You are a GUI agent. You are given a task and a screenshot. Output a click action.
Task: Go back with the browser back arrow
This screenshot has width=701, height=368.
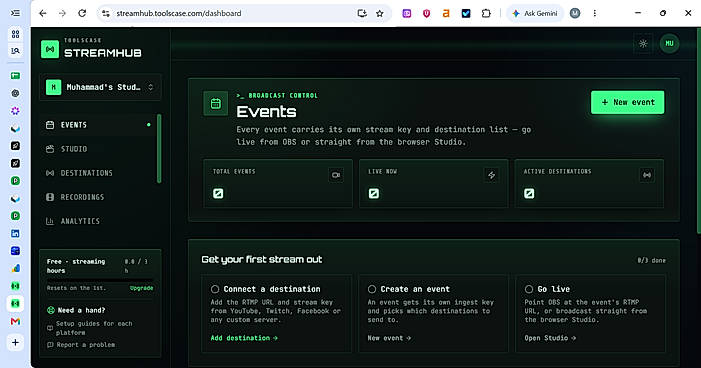tap(42, 13)
